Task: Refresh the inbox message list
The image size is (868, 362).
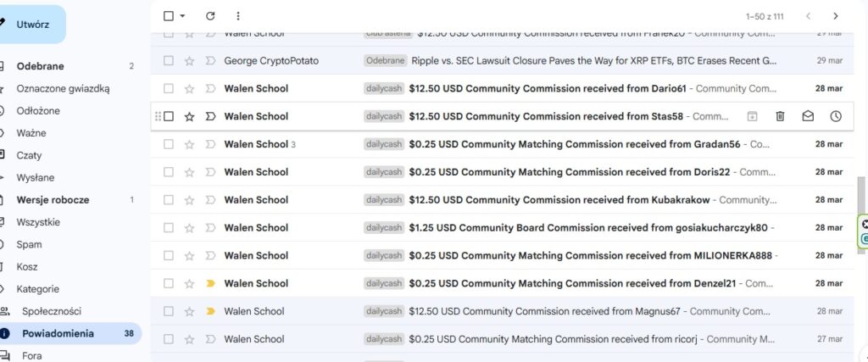Action: pos(210,16)
